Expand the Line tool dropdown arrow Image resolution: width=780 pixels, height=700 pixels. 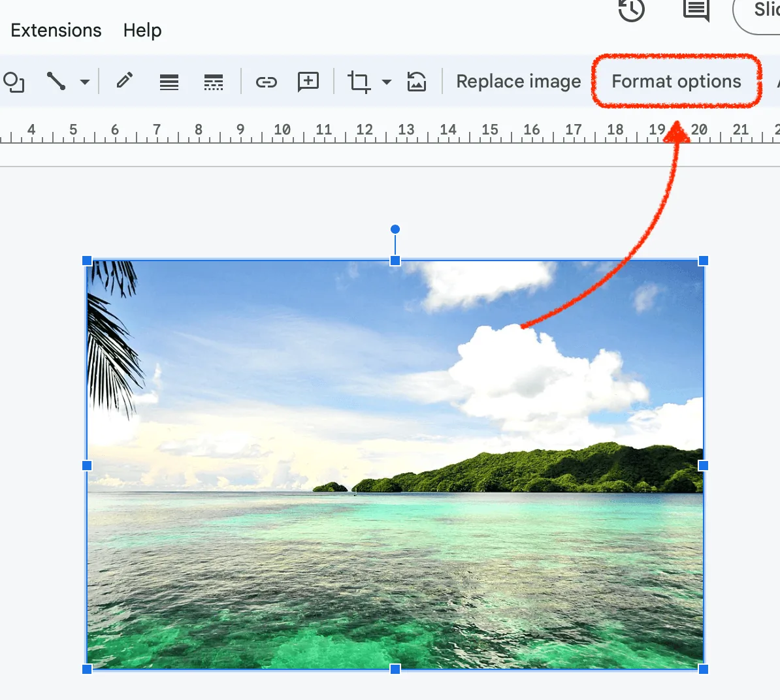pos(85,82)
